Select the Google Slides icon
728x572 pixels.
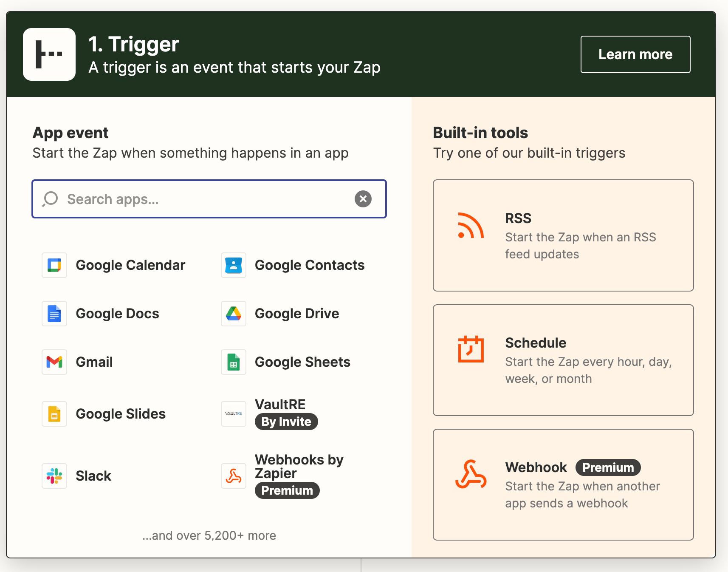point(54,414)
